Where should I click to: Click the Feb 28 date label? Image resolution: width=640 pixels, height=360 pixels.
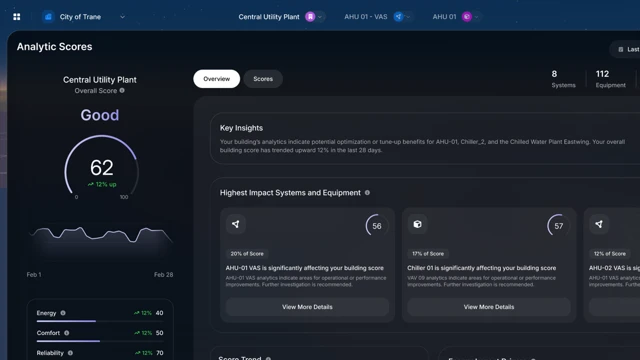tap(163, 275)
